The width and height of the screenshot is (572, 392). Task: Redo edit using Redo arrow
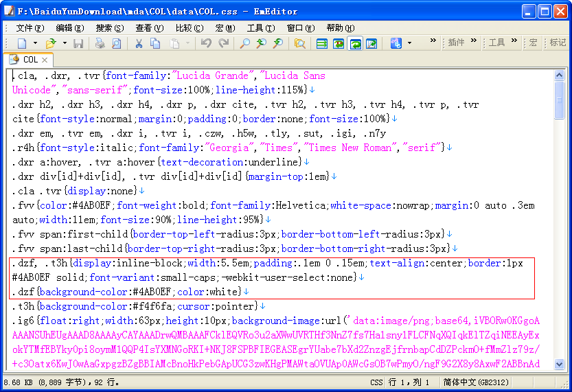223,43
